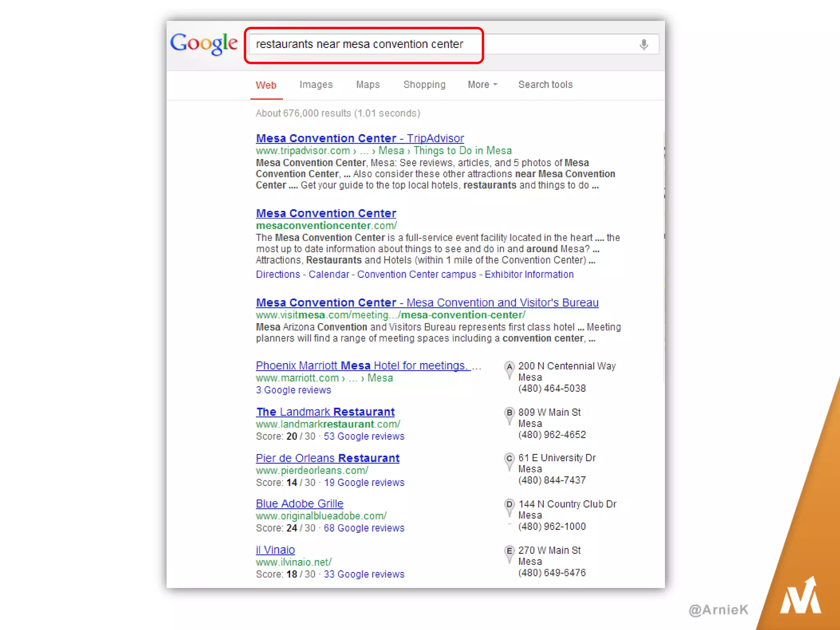Click map pin marker C
Viewport: 840px width, 630px height.
pos(509,459)
